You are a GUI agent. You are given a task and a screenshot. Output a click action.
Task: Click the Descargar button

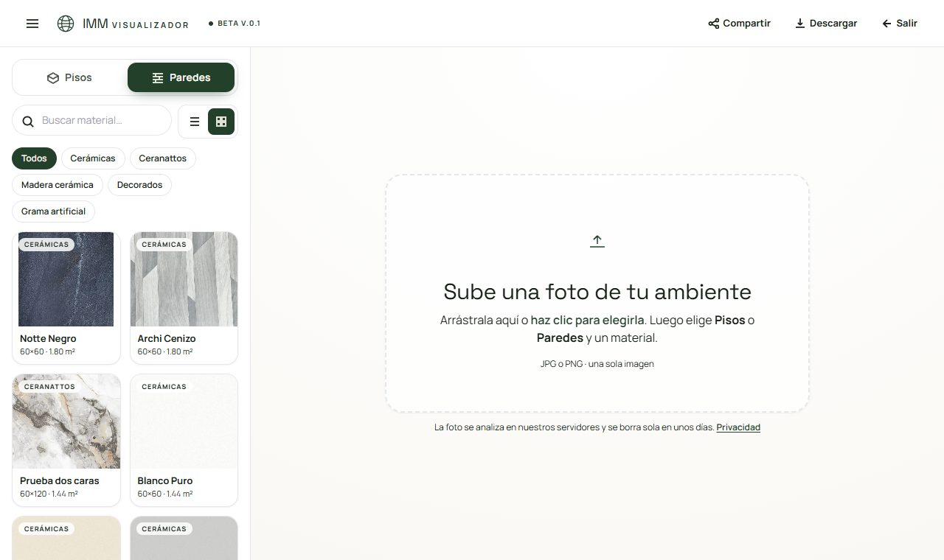[x=826, y=24]
